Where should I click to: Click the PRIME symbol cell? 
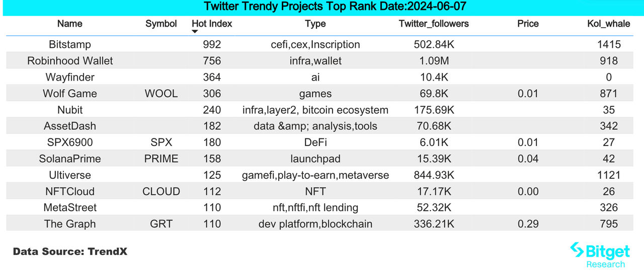click(161, 159)
